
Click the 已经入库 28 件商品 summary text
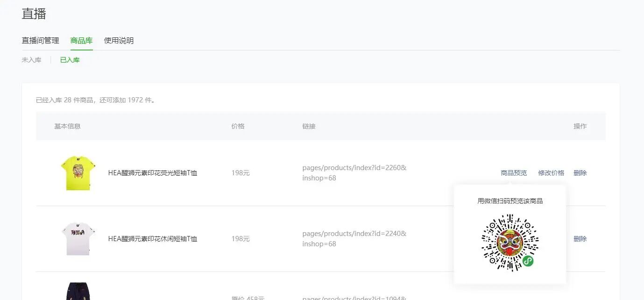click(95, 100)
